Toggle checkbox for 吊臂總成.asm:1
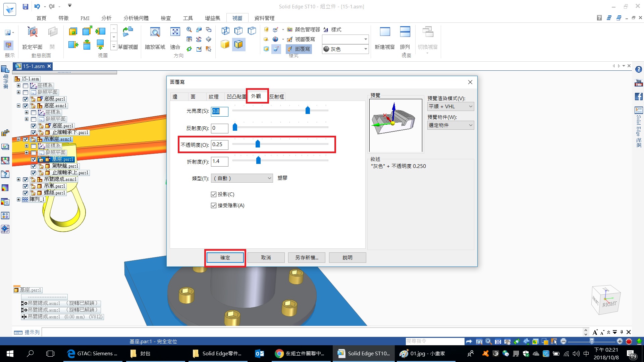Viewport: 644px width, 362px height. coord(25,180)
